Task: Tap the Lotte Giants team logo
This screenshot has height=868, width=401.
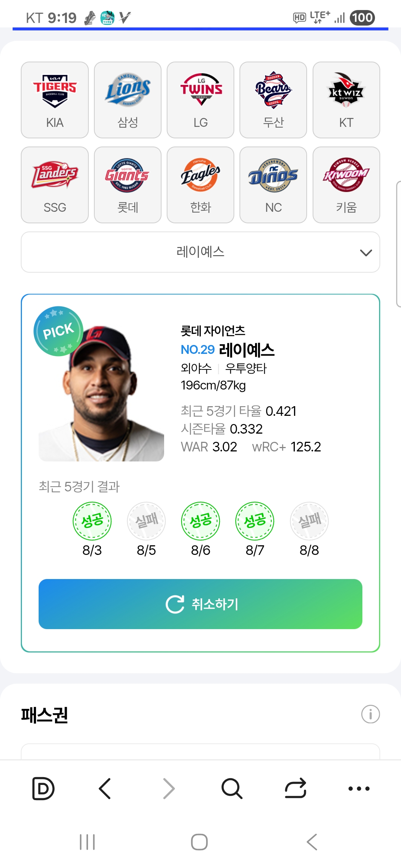Action: tap(127, 175)
